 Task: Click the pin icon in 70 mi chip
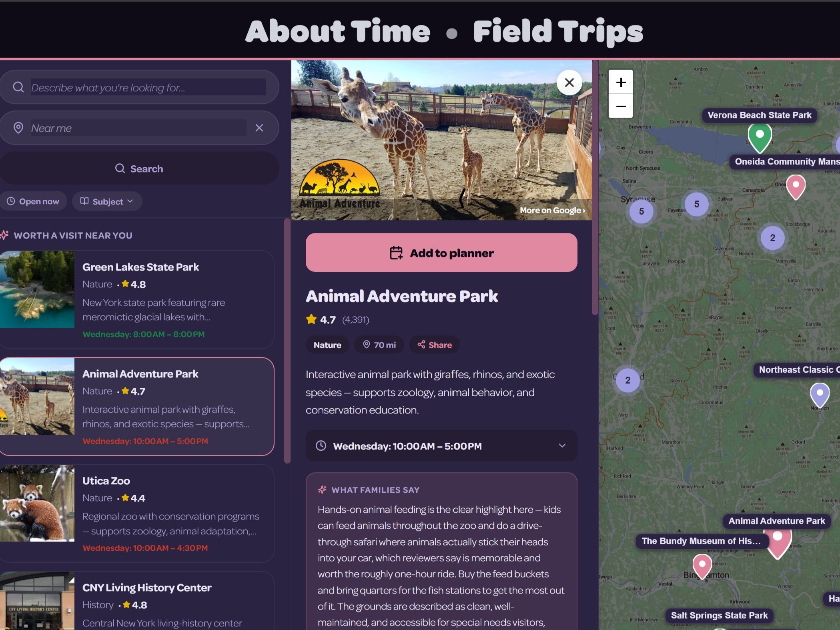(x=366, y=344)
